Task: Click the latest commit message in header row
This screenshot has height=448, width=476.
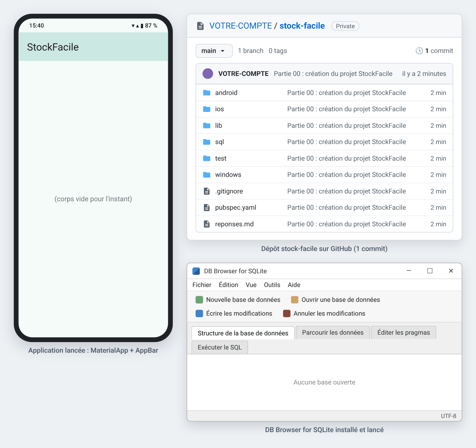Action: pyautogui.click(x=333, y=74)
